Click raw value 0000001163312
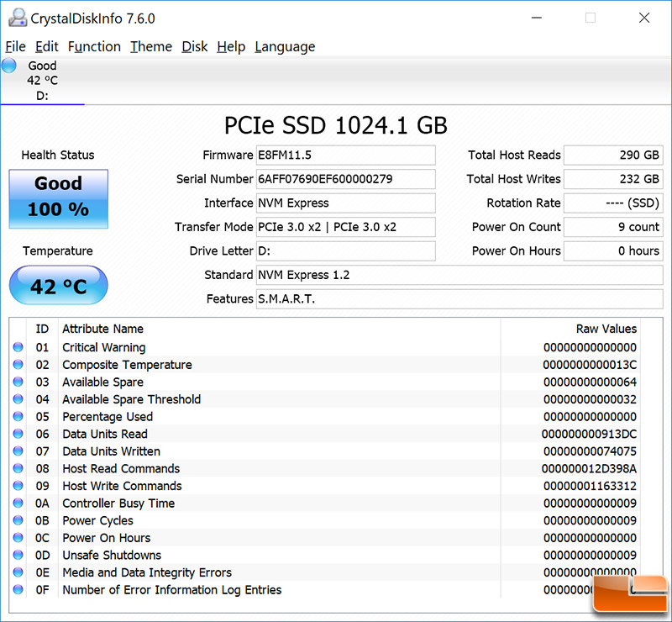 click(590, 486)
